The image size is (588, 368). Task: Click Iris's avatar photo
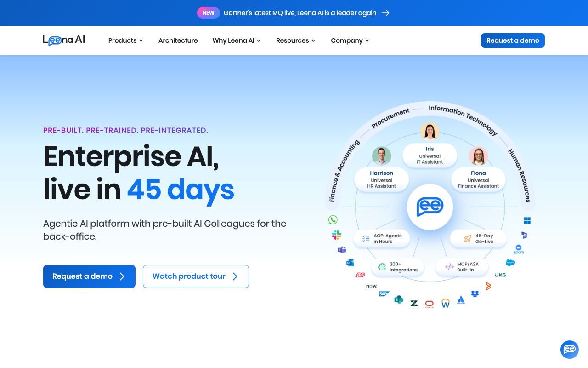(430, 132)
